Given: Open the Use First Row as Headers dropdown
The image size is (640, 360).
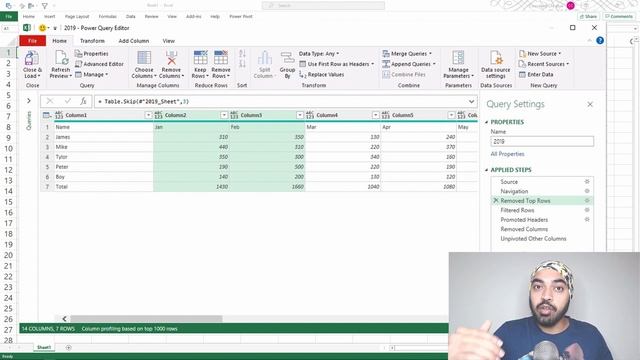Looking at the screenshot, I should (x=337, y=64).
